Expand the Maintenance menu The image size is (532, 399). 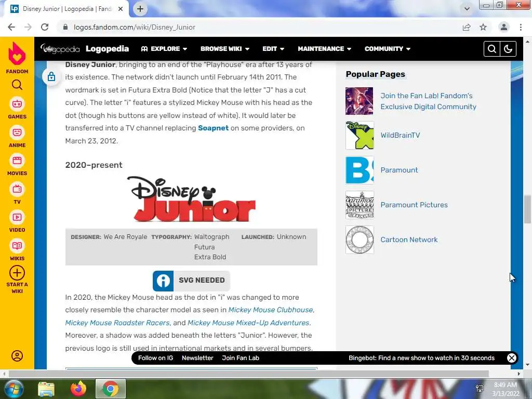click(x=324, y=49)
